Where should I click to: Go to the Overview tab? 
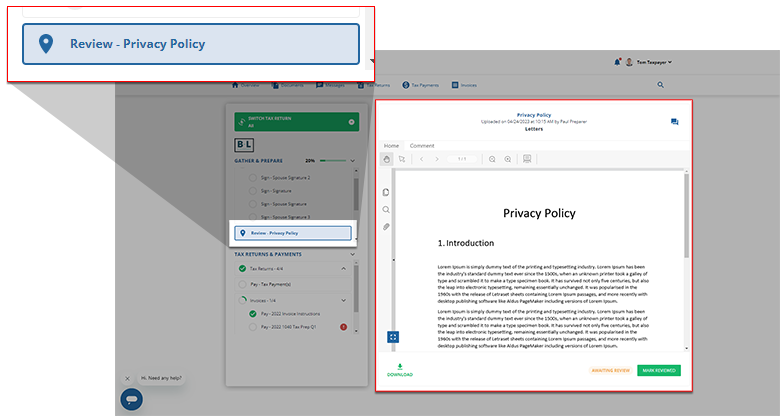(246, 85)
